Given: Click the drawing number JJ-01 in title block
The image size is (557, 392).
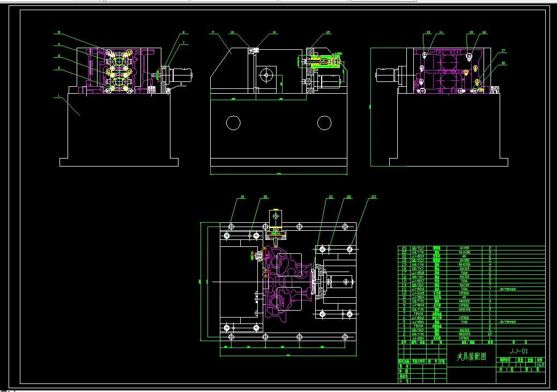Looking at the screenshot, I should [519, 351].
